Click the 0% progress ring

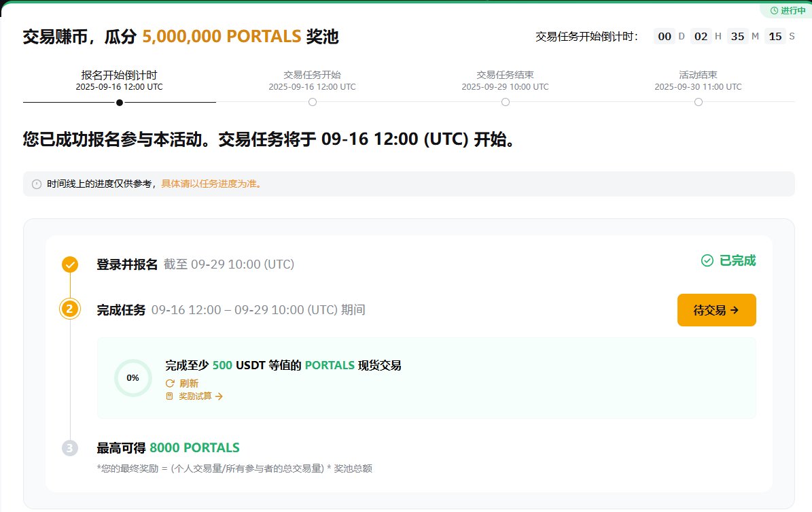point(133,378)
